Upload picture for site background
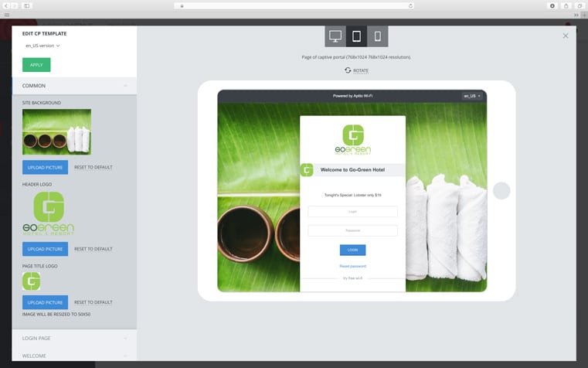This screenshot has height=368, width=588. coord(45,167)
